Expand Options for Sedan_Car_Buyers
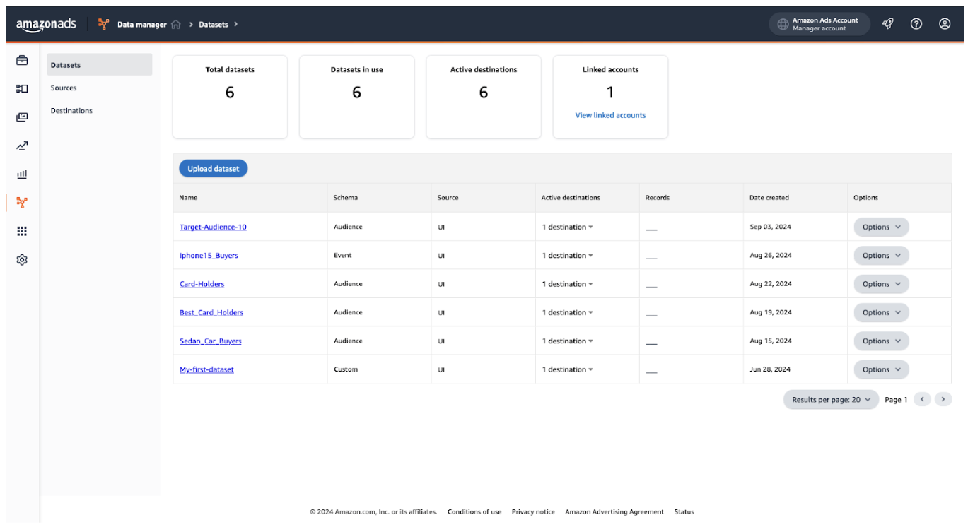 click(x=881, y=341)
